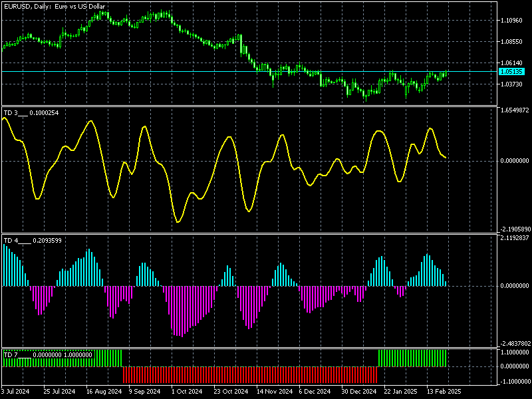Click the zero level label in TD 7 panel

coord(515,366)
